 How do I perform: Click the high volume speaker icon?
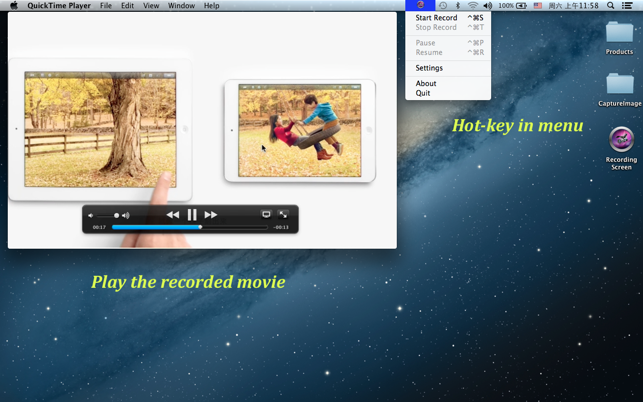pyautogui.click(x=126, y=215)
